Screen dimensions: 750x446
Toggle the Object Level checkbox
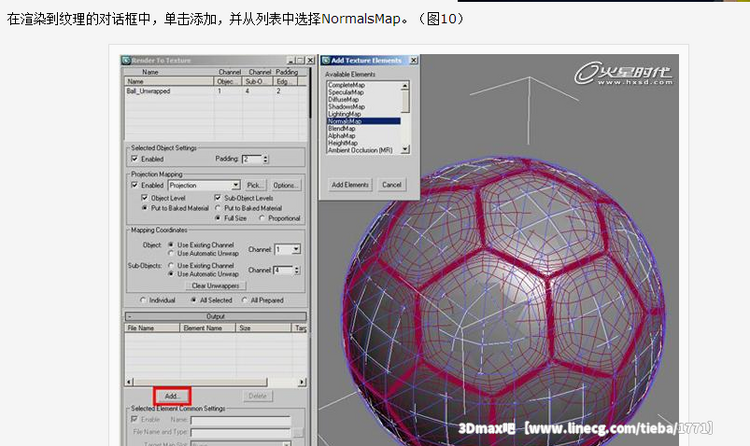144,198
